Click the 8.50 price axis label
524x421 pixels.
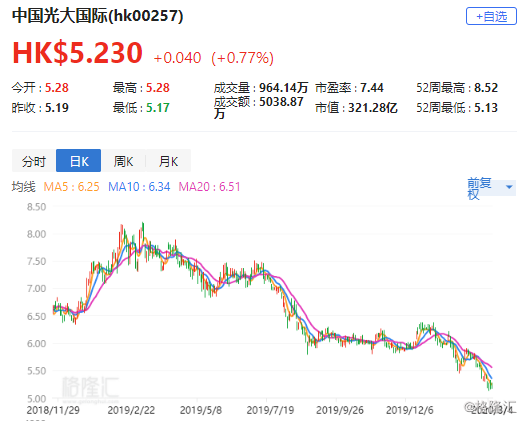[x=36, y=207]
